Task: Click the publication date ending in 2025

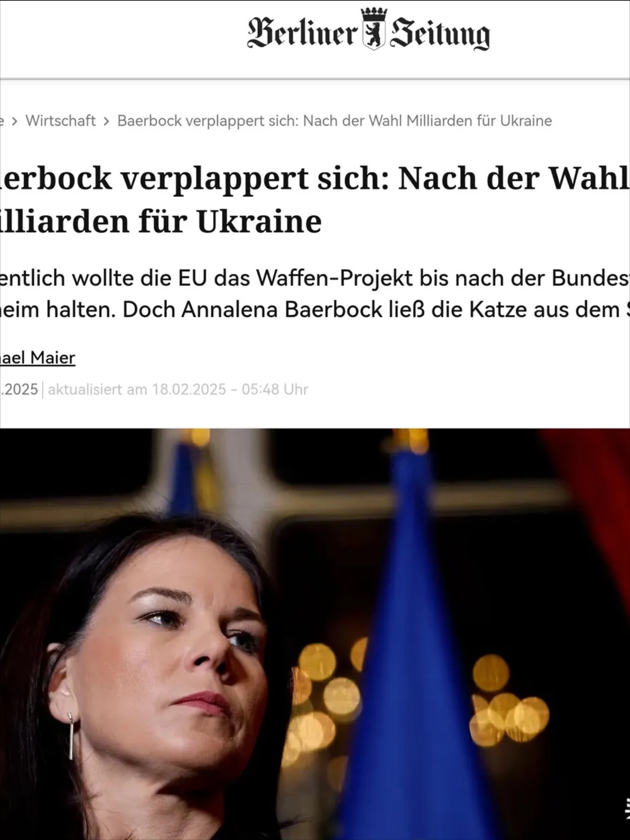Action: (19, 389)
